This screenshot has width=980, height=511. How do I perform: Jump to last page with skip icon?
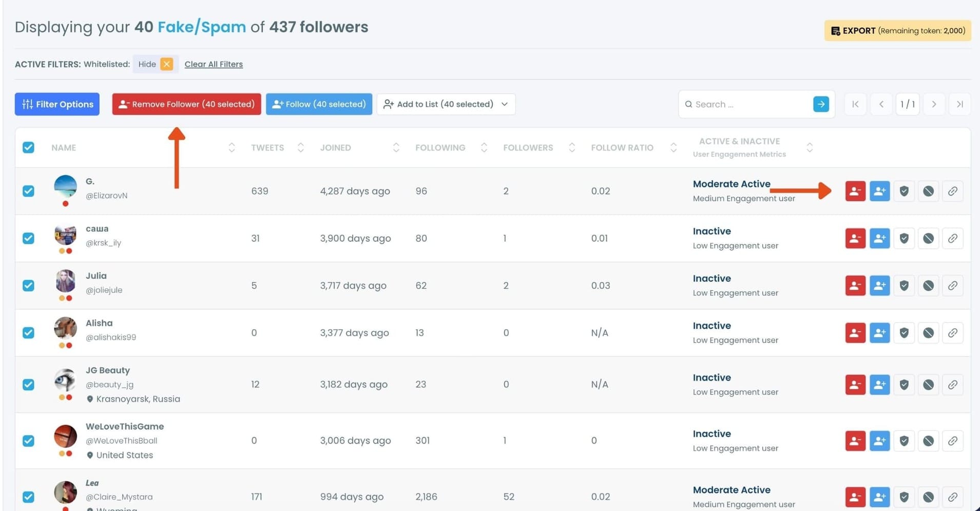click(959, 104)
